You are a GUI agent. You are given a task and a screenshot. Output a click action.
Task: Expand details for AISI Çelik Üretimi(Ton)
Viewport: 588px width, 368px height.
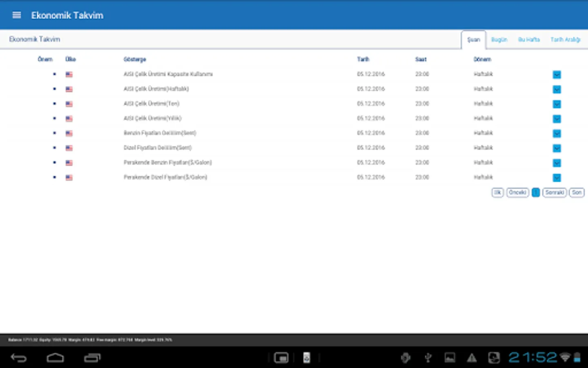click(x=557, y=104)
